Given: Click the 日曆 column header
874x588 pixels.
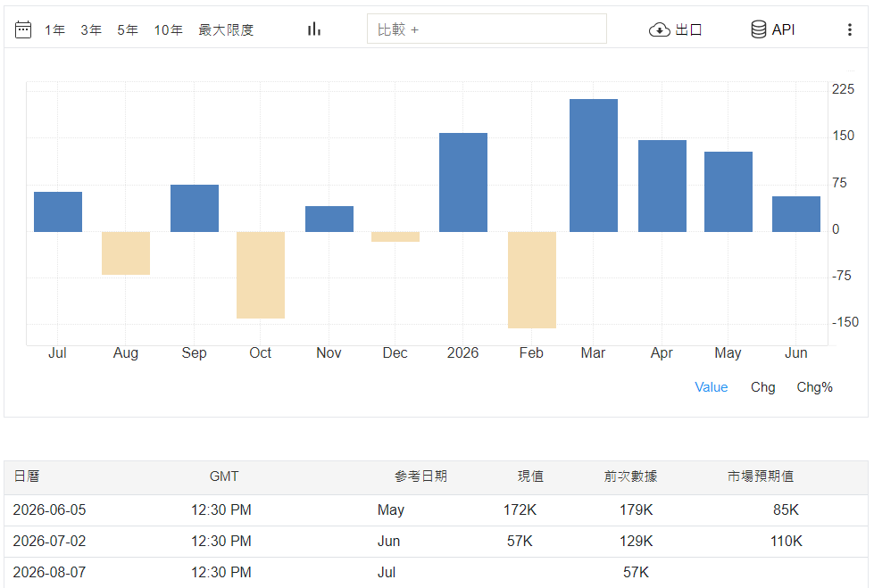Looking at the screenshot, I should 26,476.
